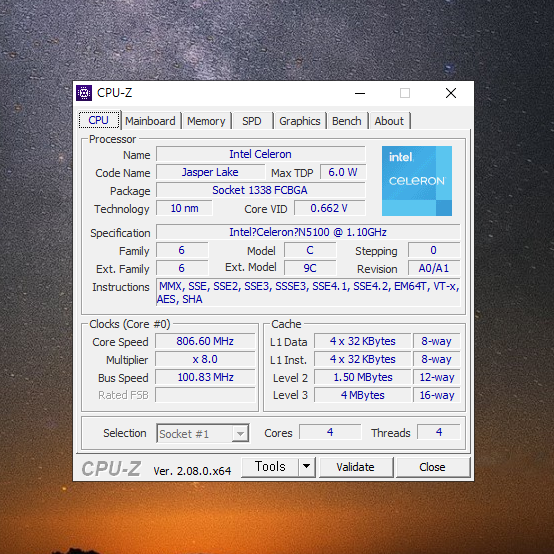
Task: Switch to the Mainboard tab
Action: (x=150, y=121)
